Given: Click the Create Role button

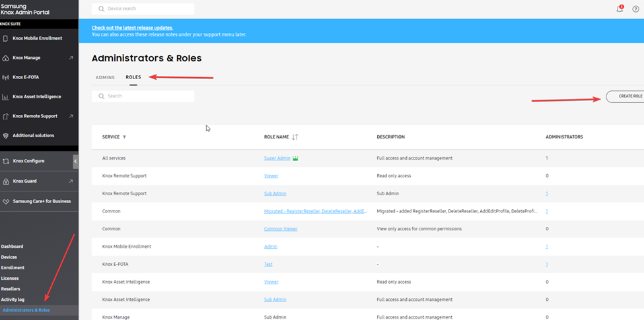Looking at the screenshot, I should [x=625, y=96].
